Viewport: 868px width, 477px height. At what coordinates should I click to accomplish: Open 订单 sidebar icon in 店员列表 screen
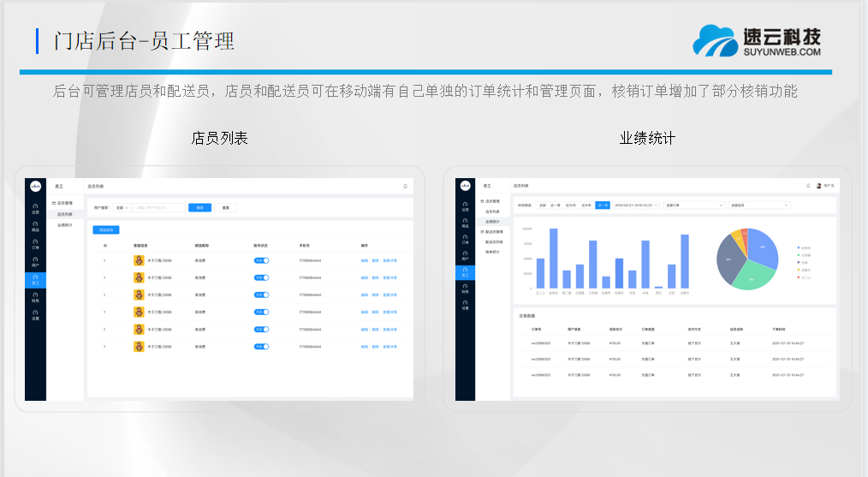click(x=35, y=243)
